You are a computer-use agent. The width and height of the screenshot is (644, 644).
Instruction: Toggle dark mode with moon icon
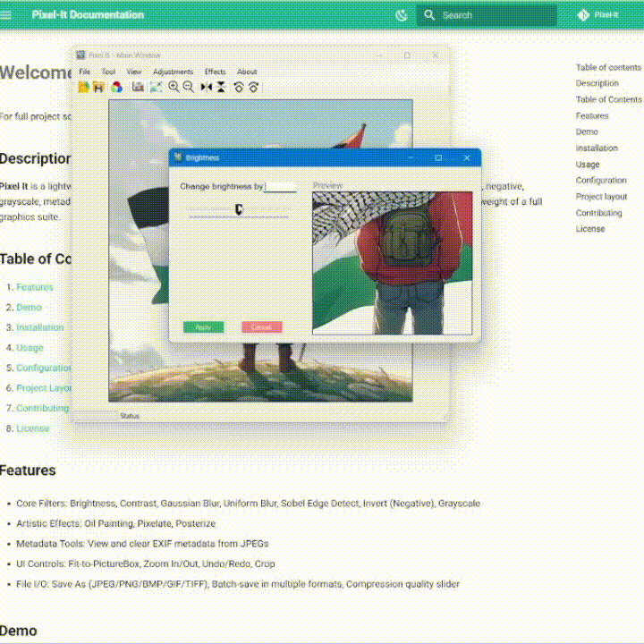coord(402,15)
